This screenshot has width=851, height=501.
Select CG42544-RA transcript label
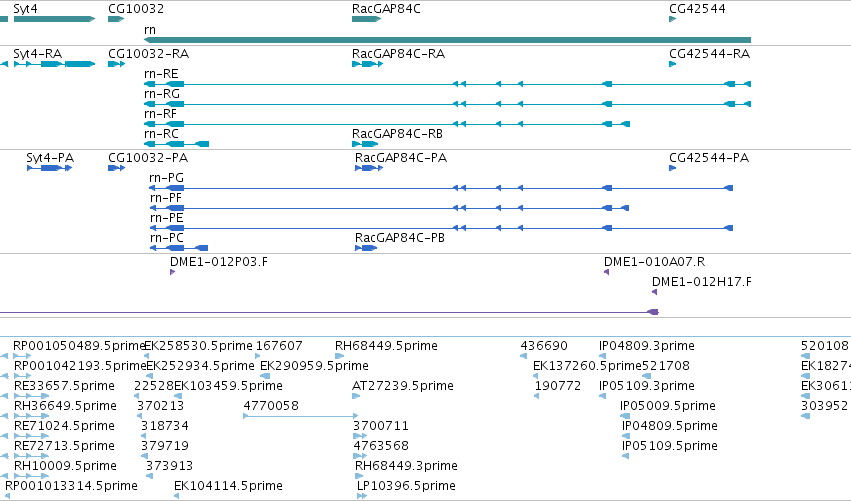[x=709, y=54]
